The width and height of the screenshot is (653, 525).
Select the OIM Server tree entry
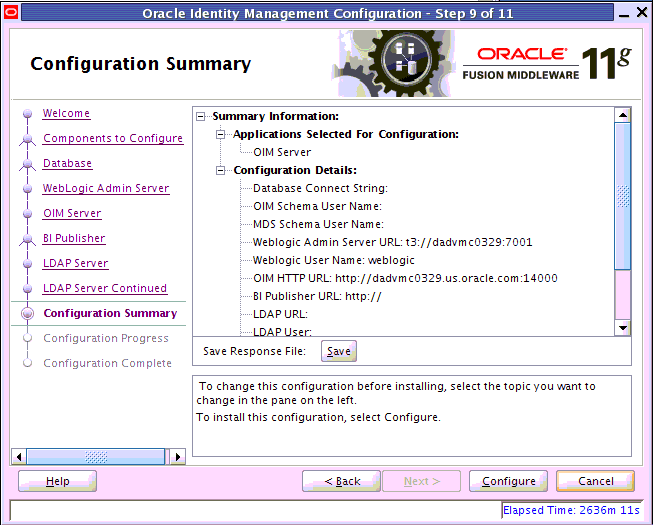[x=281, y=152]
